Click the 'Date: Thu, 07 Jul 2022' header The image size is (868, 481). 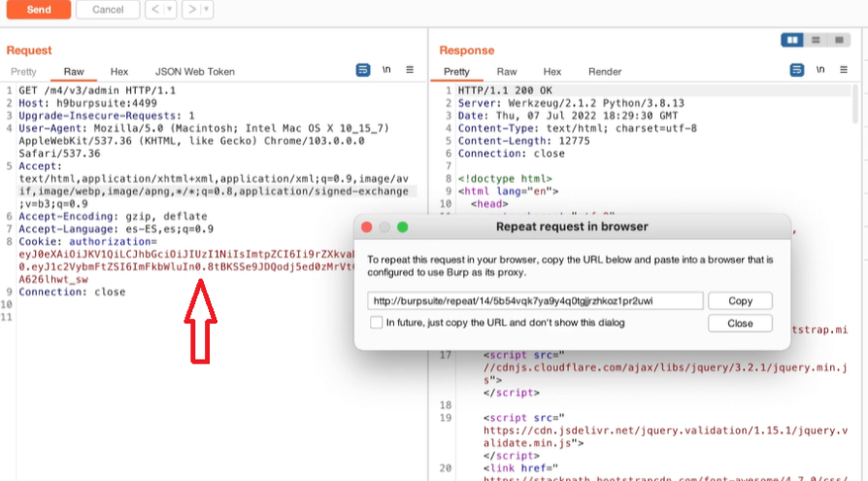point(567,116)
